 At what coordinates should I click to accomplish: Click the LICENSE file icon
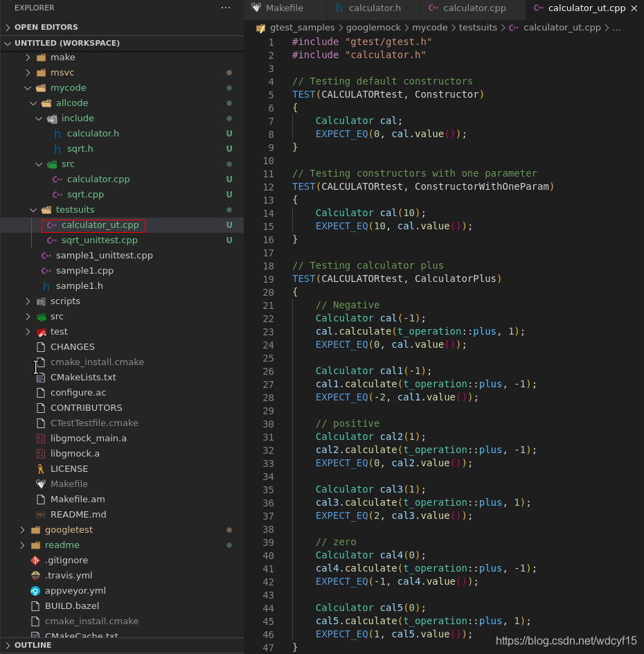tap(41, 469)
